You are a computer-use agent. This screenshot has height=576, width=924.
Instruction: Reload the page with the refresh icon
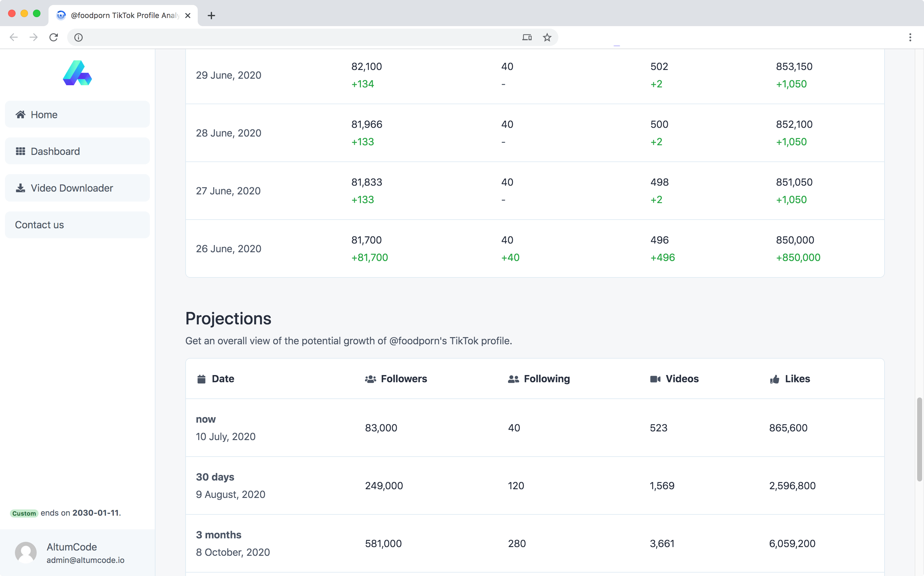[x=54, y=37]
